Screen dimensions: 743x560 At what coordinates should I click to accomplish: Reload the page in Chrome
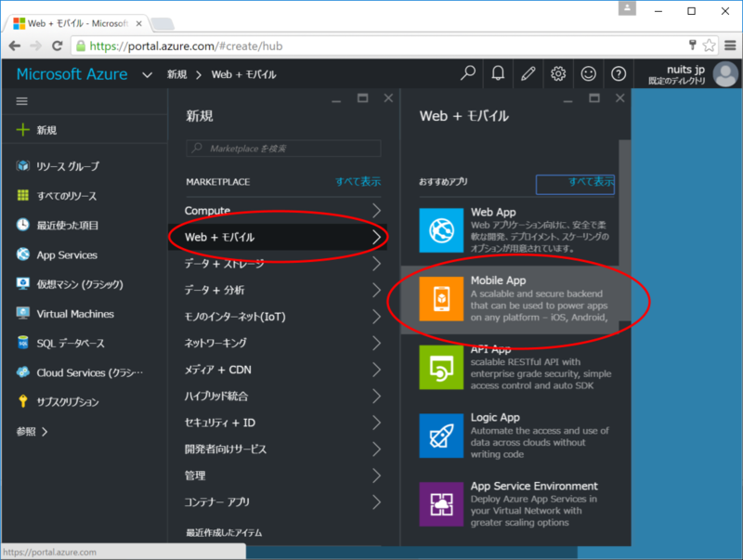point(57,46)
